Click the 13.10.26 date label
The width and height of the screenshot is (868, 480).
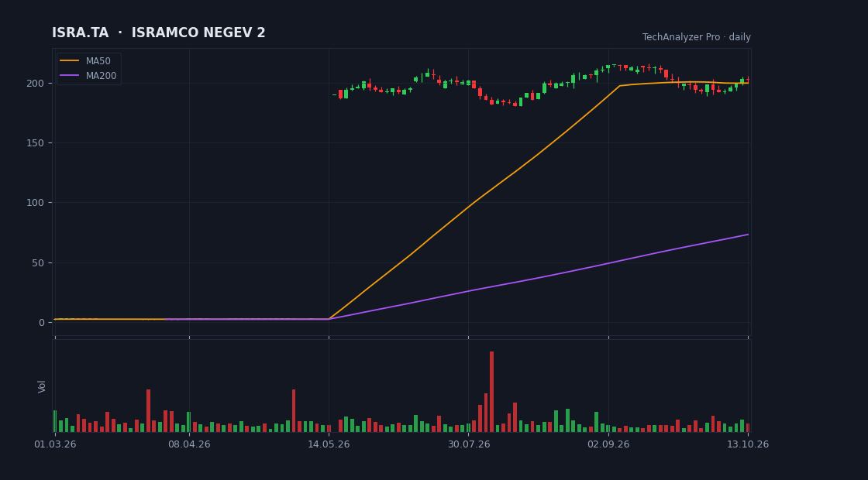point(748,444)
